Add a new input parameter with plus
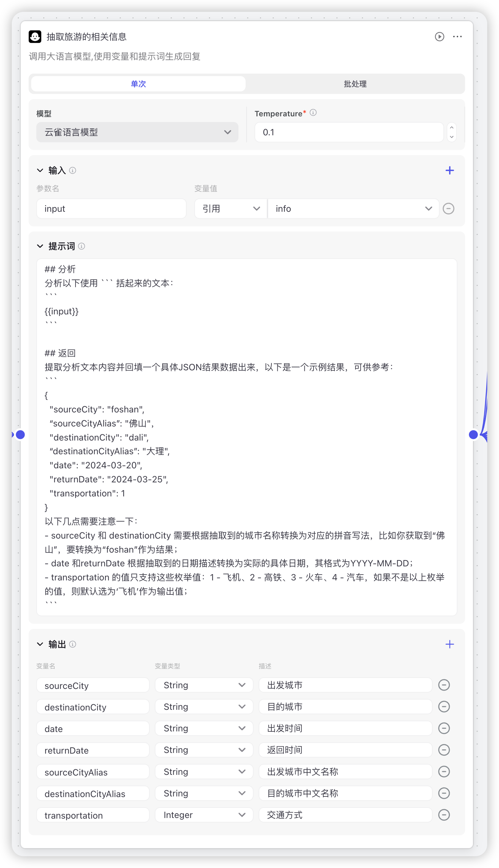The height and width of the screenshot is (868, 499). coord(450,171)
